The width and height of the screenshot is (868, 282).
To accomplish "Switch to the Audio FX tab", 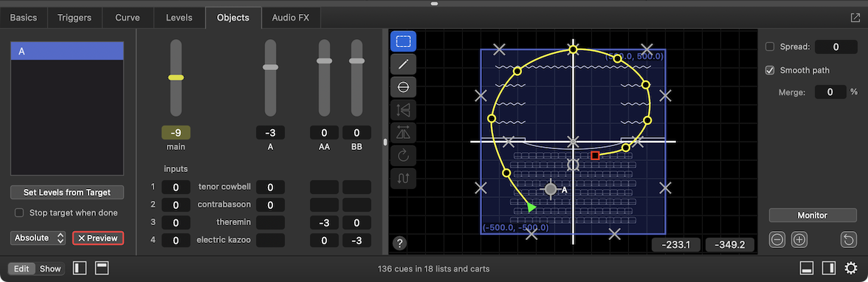I will tap(291, 18).
